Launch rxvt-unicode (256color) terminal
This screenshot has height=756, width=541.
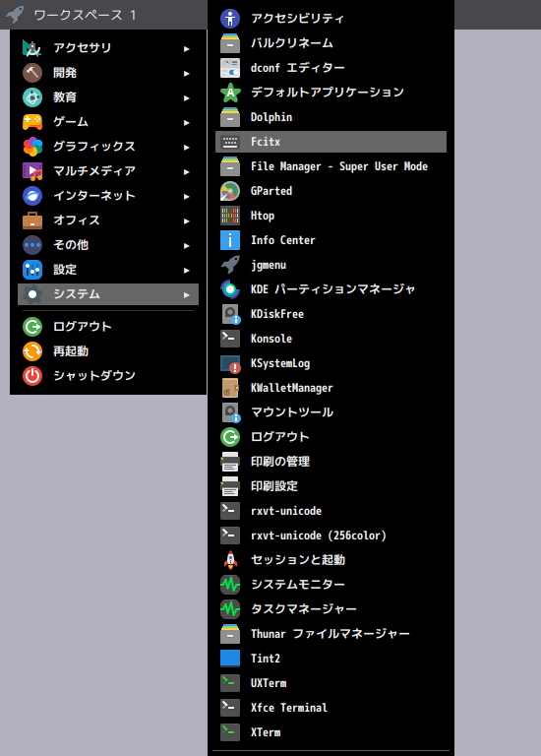pos(331,535)
